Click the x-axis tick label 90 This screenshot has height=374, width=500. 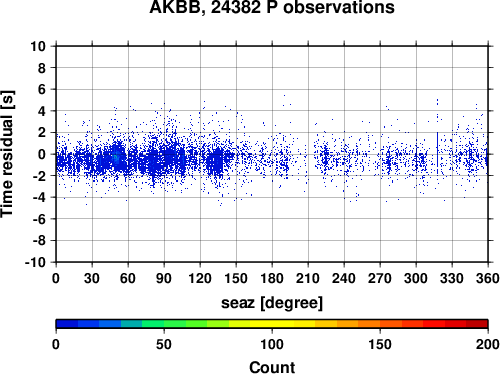164,278
